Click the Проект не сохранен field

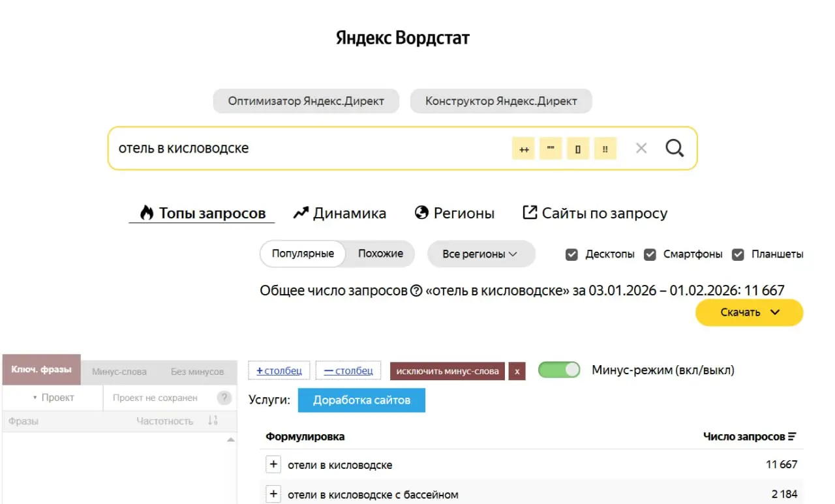[x=155, y=398]
